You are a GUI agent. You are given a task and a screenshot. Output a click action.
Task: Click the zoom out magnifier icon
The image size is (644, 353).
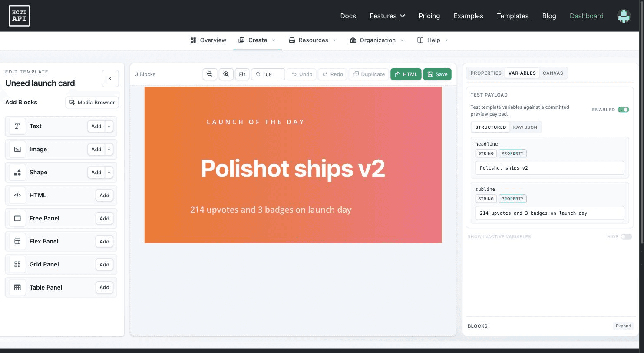210,74
